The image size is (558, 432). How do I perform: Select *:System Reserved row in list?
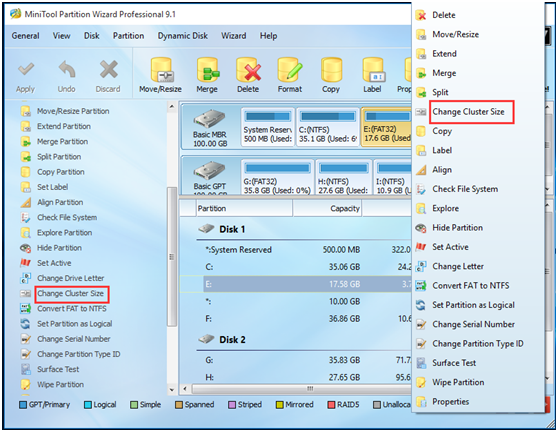(x=295, y=250)
